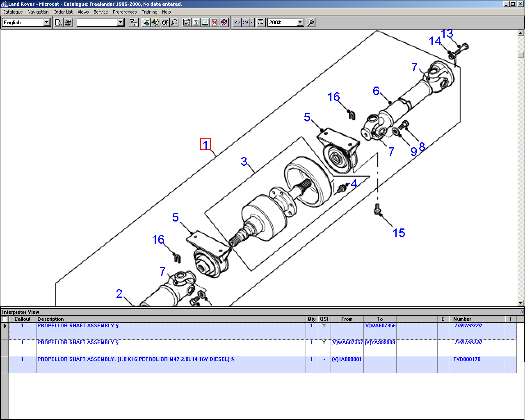Click the undo arrow icon
This screenshot has width=525, height=420.
pyautogui.click(x=237, y=23)
